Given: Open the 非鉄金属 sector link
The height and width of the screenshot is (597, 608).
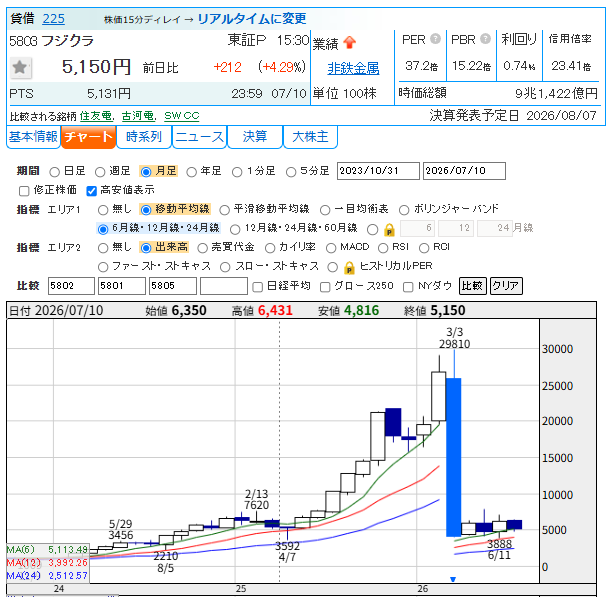Looking at the screenshot, I should [353, 68].
